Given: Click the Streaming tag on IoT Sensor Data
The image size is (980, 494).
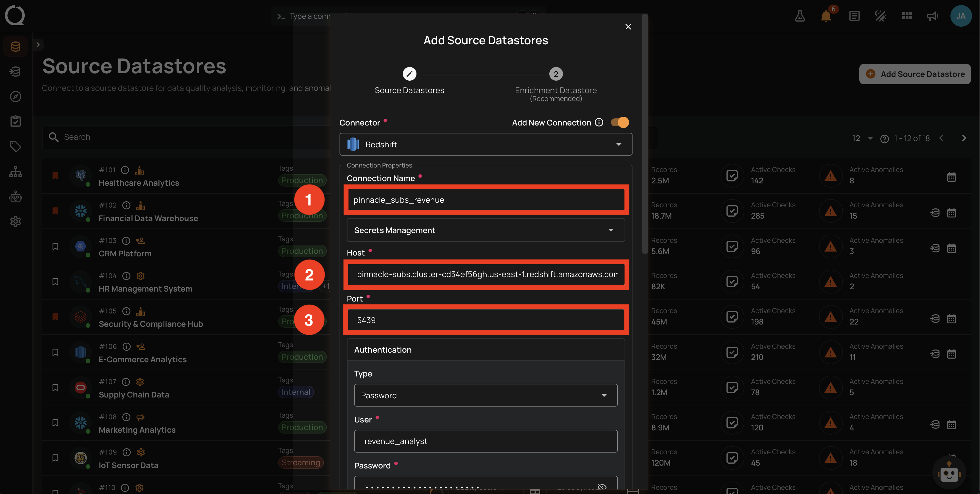Looking at the screenshot, I should [x=301, y=463].
